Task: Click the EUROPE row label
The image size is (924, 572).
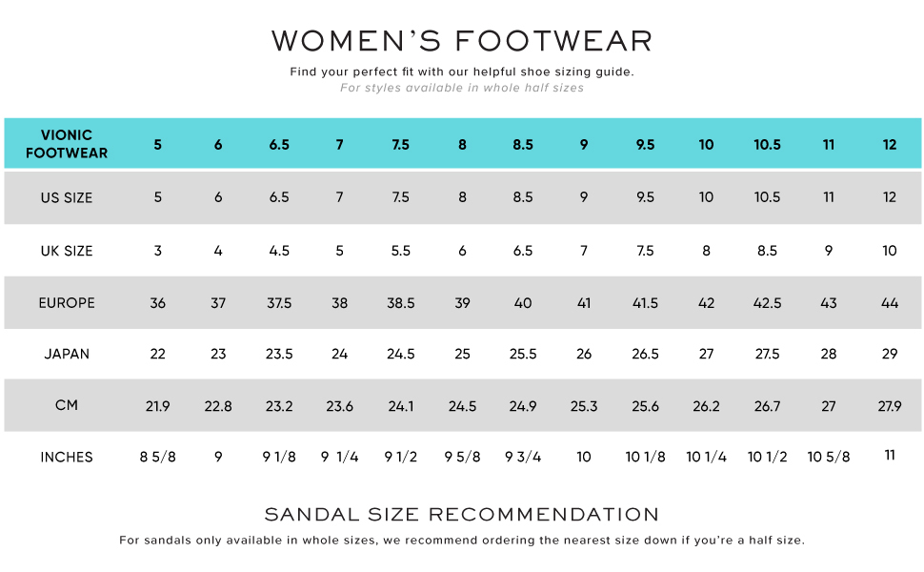Action: click(x=67, y=303)
